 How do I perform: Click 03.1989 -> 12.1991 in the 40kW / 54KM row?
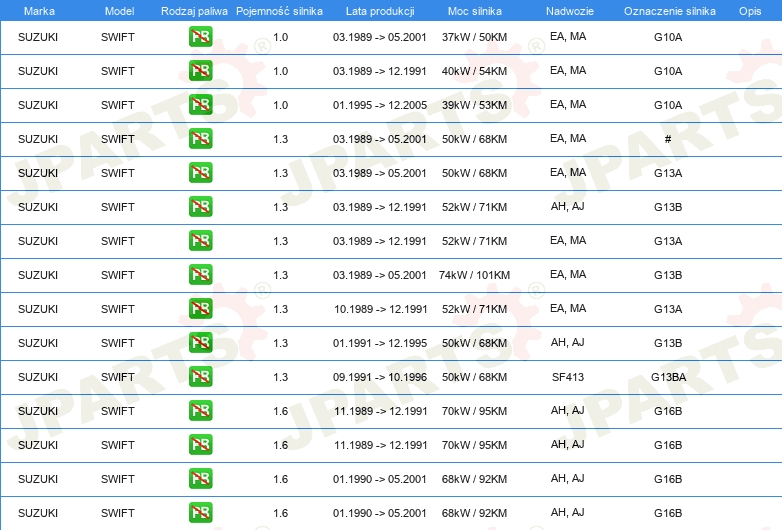[380, 71]
